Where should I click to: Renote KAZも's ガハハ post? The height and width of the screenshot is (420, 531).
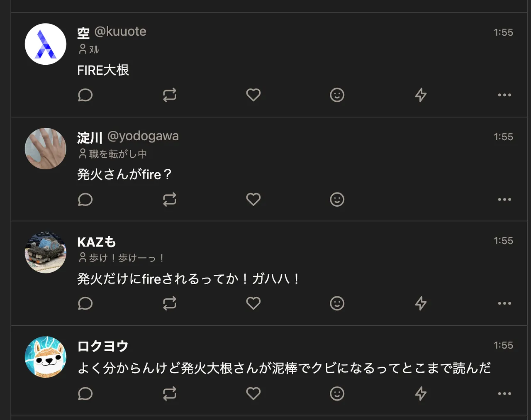point(170,303)
